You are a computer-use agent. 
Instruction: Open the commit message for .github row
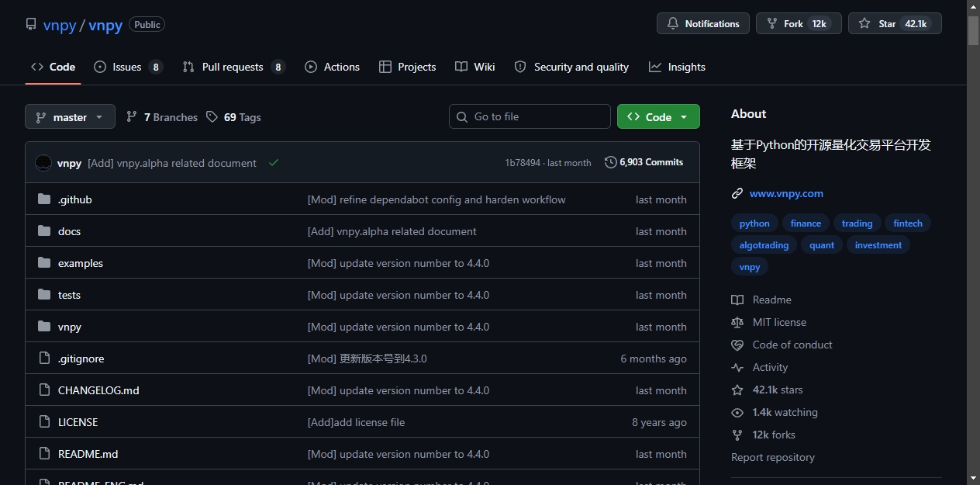click(437, 199)
